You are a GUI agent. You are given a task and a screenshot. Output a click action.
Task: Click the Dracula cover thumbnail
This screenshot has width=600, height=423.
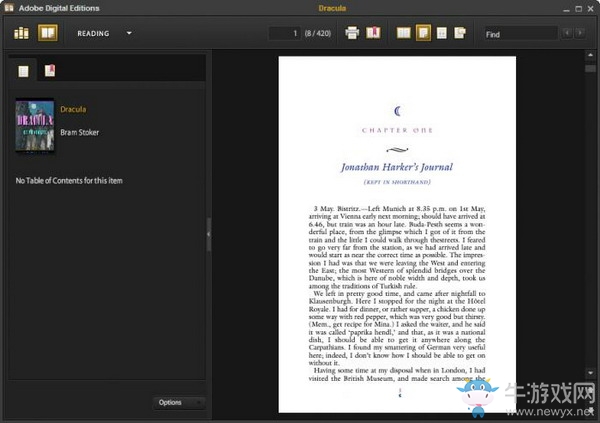[x=35, y=125]
